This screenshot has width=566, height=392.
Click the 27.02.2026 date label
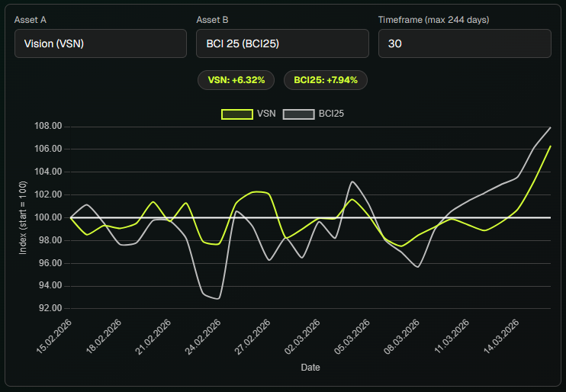(x=252, y=336)
